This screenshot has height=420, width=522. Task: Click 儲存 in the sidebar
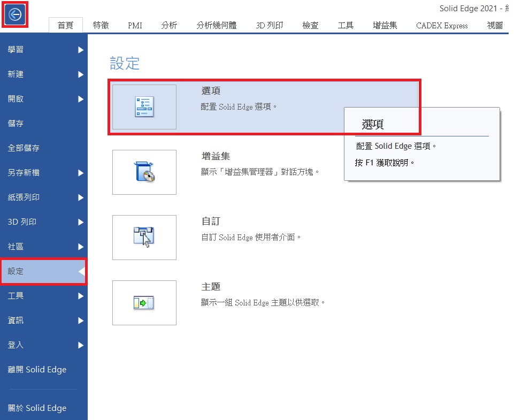coord(44,124)
